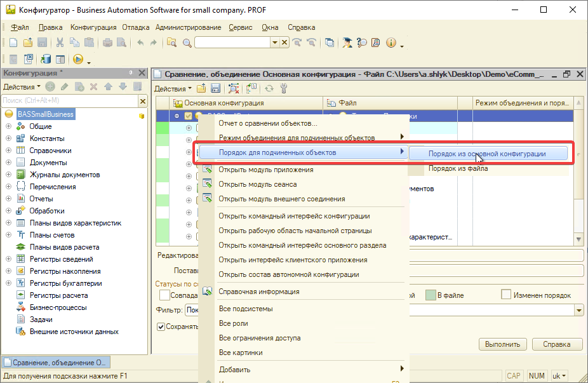Click the wrench settings icon in comparison toolbar
588x383 pixels.
tap(284, 88)
